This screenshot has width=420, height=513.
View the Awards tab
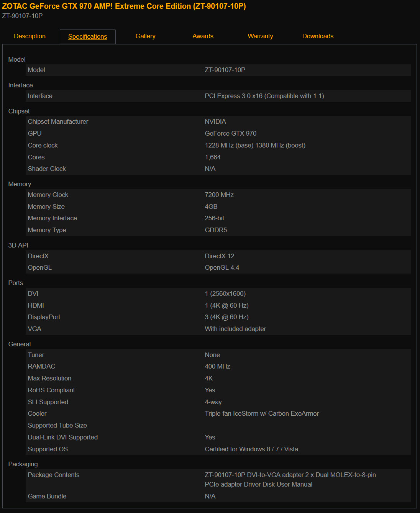click(x=203, y=36)
